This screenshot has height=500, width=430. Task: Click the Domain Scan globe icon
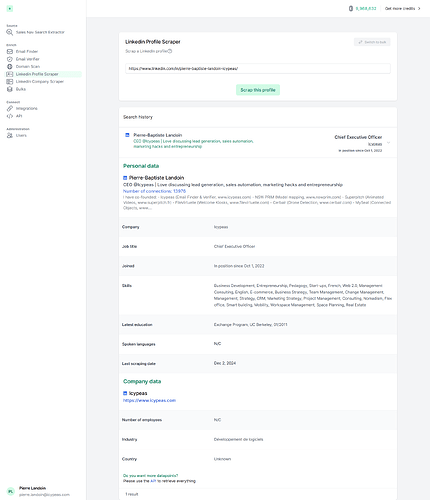[10, 66]
